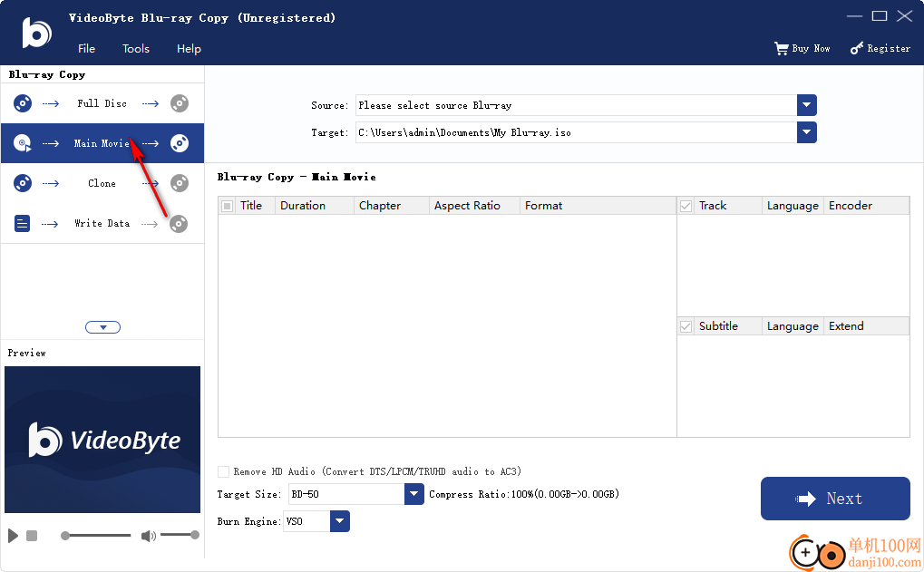The height and width of the screenshot is (572, 924).
Task: Click the Write Data document icon
Action: 22,224
